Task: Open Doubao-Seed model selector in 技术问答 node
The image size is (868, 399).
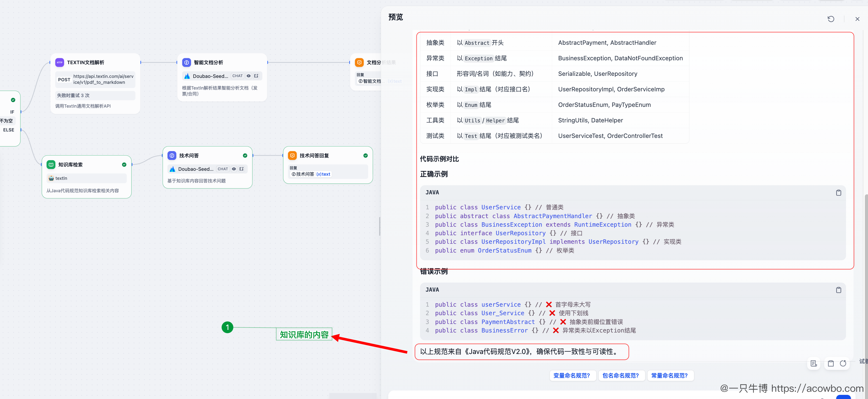Action: pos(196,169)
